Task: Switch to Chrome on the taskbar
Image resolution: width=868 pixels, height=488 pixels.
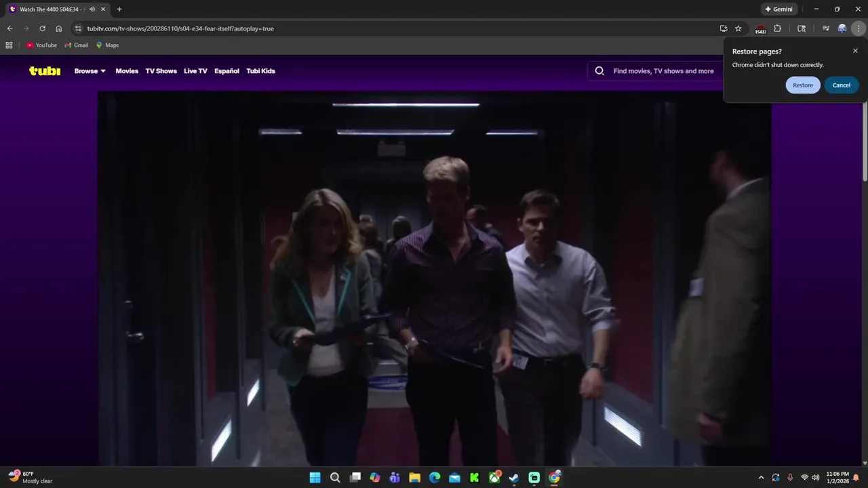Action: 554,478
